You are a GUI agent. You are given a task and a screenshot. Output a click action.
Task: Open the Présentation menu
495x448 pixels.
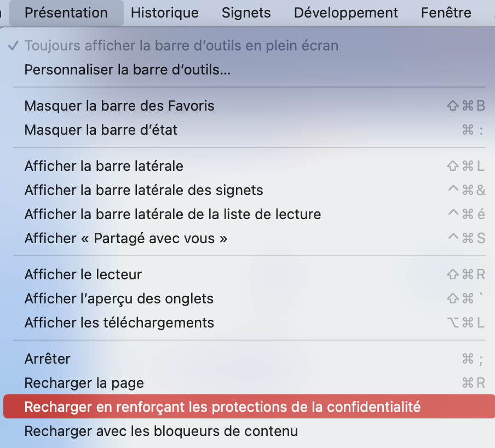coord(66,13)
